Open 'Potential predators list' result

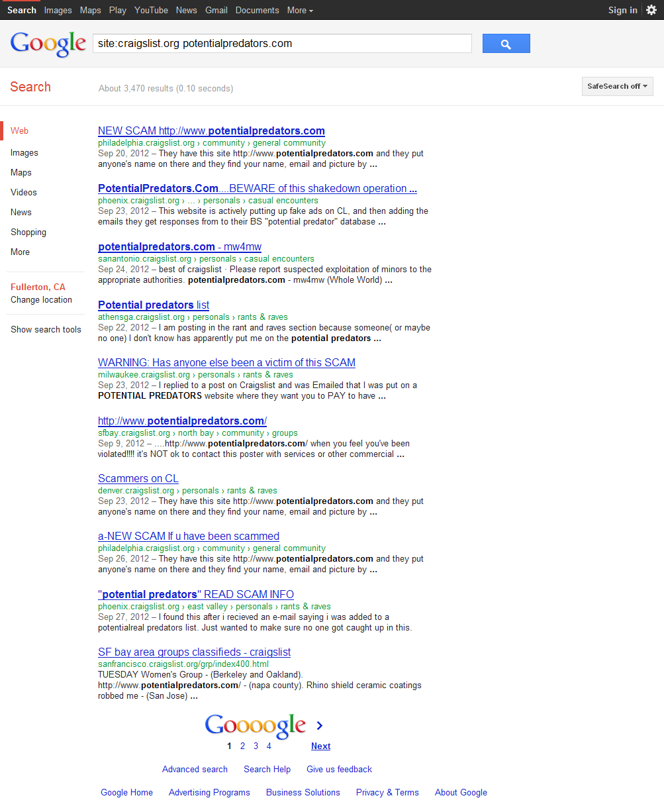154,305
